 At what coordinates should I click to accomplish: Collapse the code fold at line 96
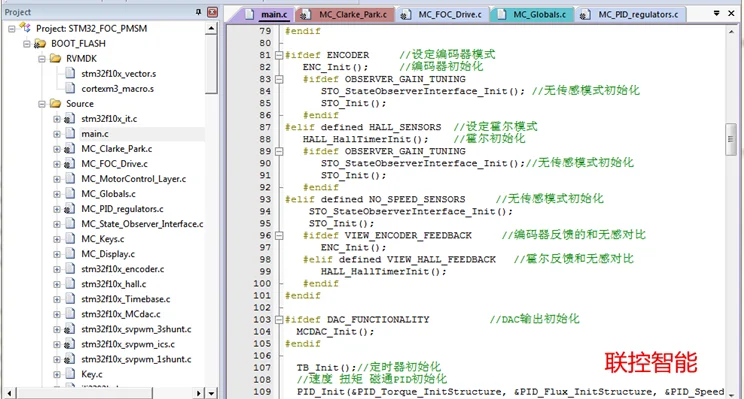coord(279,235)
